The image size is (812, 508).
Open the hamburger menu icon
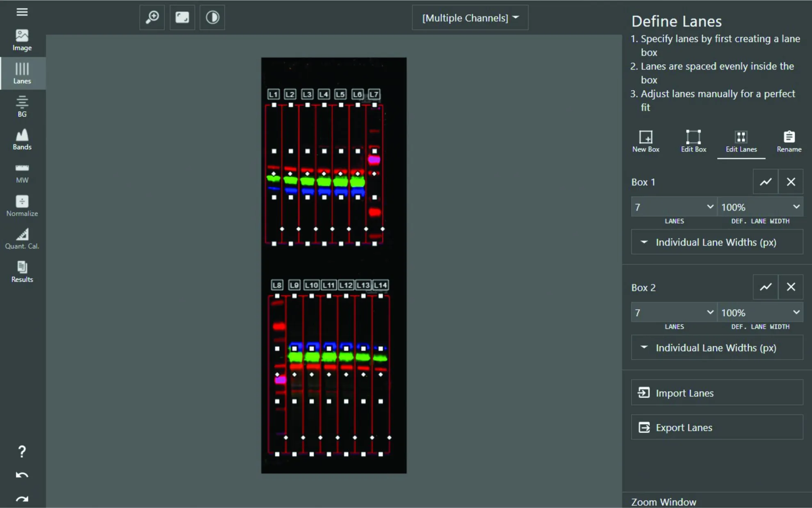22,12
